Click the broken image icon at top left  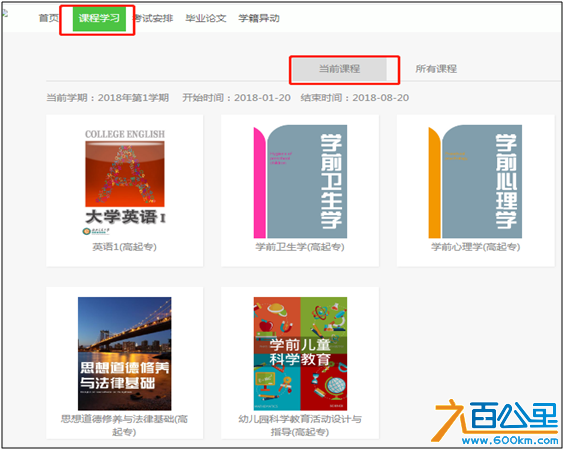(5, 13)
